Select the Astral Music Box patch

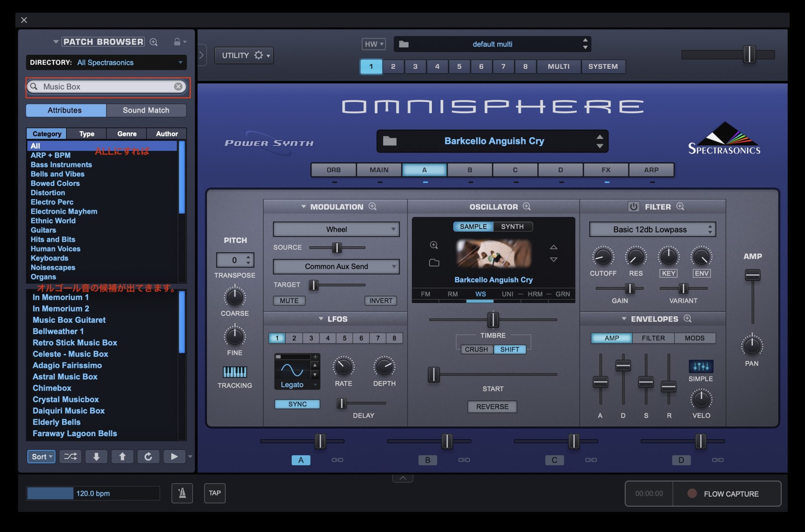click(x=65, y=377)
